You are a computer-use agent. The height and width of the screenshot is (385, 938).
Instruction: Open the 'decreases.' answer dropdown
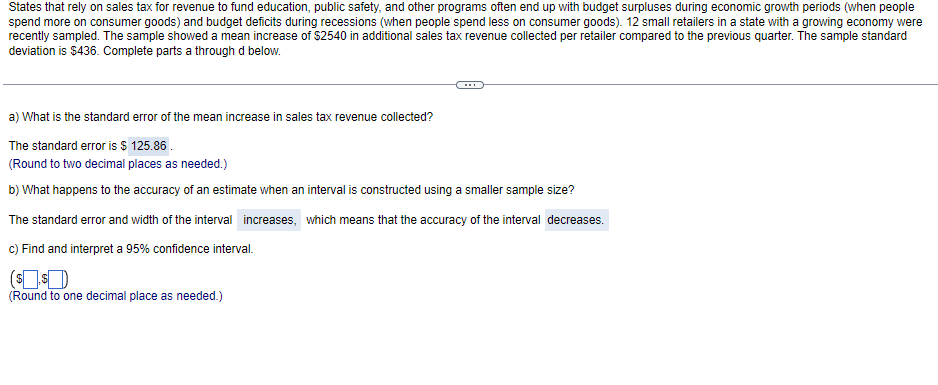[x=576, y=220]
